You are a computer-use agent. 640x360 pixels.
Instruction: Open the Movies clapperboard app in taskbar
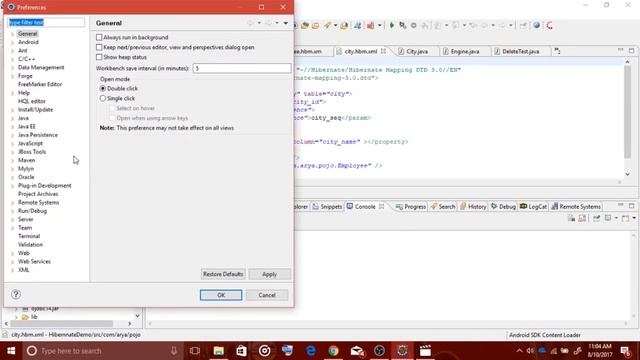click(425, 351)
